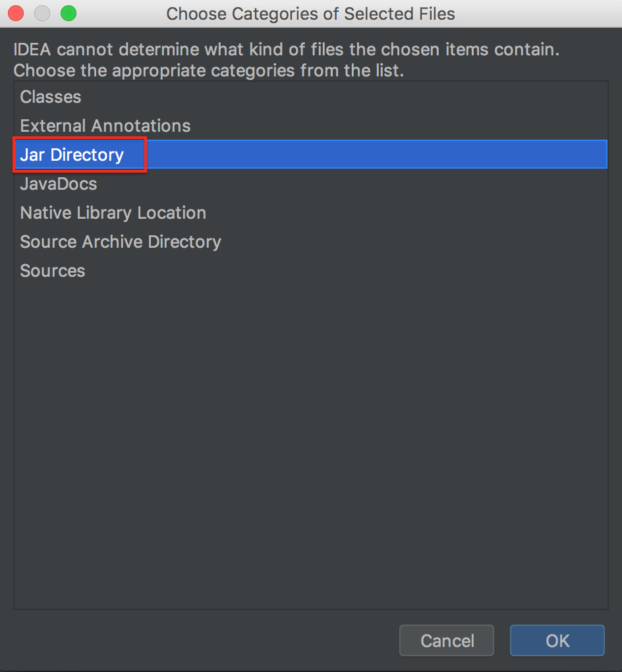Viewport: 622px width, 672px height.
Task: Click blue selection bar right of Jar Directory
Action: pyautogui.click(x=376, y=155)
